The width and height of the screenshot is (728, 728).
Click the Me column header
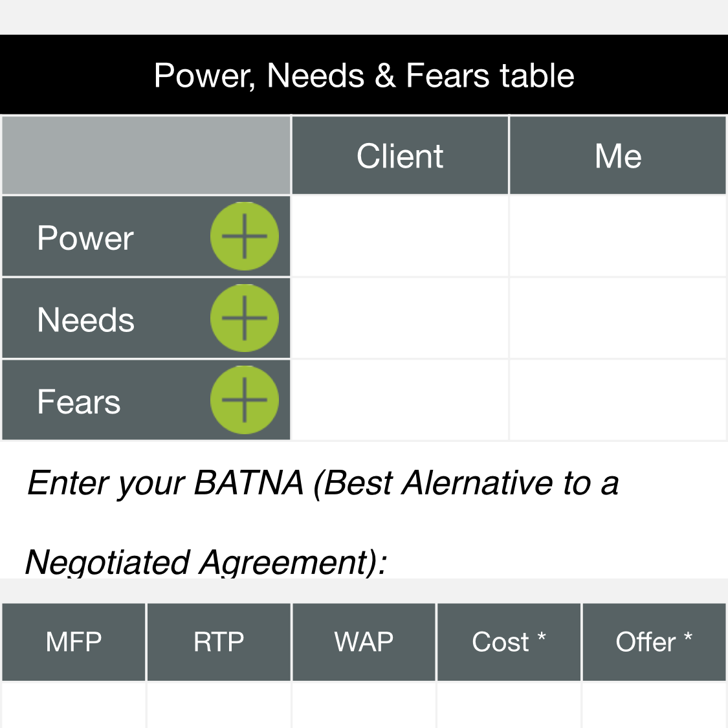click(x=618, y=155)
